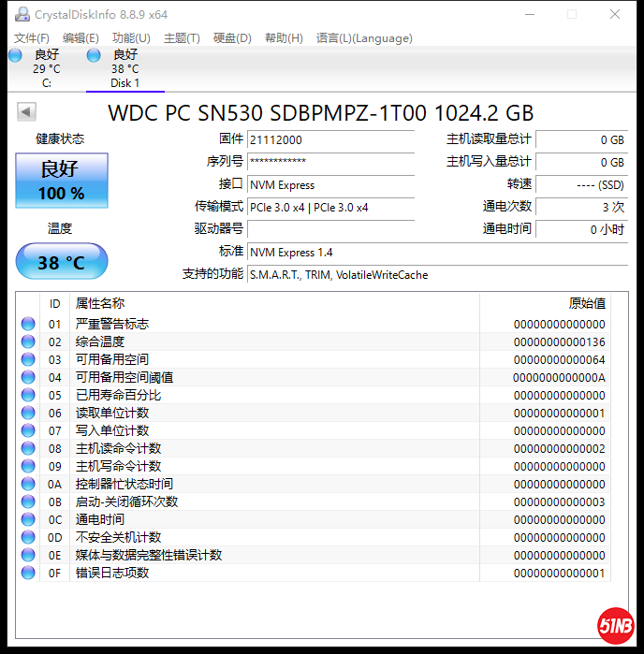The height and width of the screenshot is (654, 644).
Task: Click the 标准 field NVM Express 1.4
Action: click(x=437, y=253)
